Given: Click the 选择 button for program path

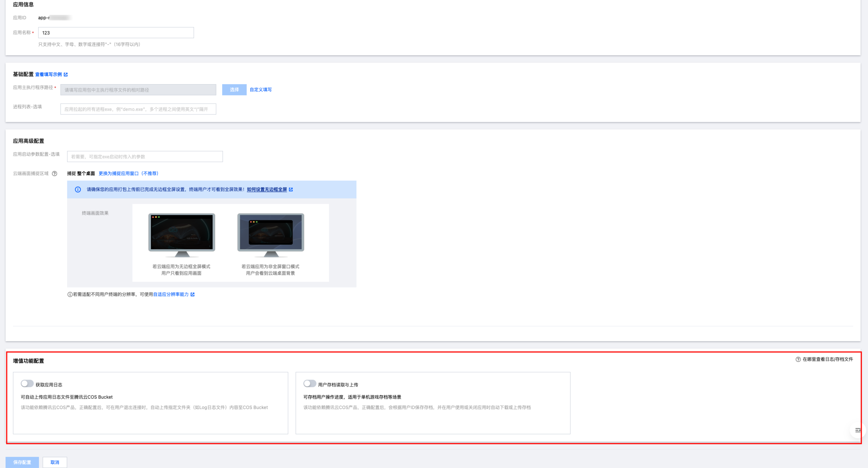Looking at the screenshot, I should pos(234,90).
